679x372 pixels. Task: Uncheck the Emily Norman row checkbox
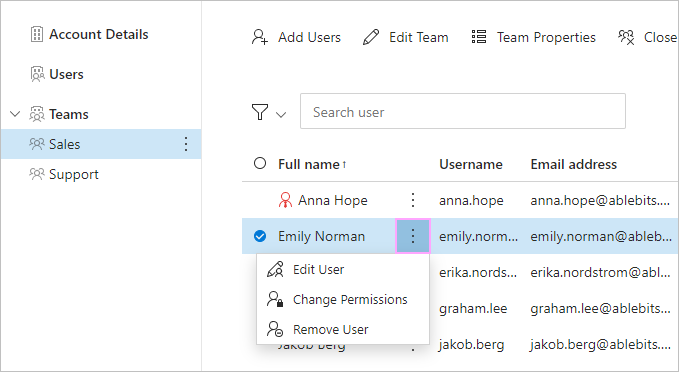[260, 236]
